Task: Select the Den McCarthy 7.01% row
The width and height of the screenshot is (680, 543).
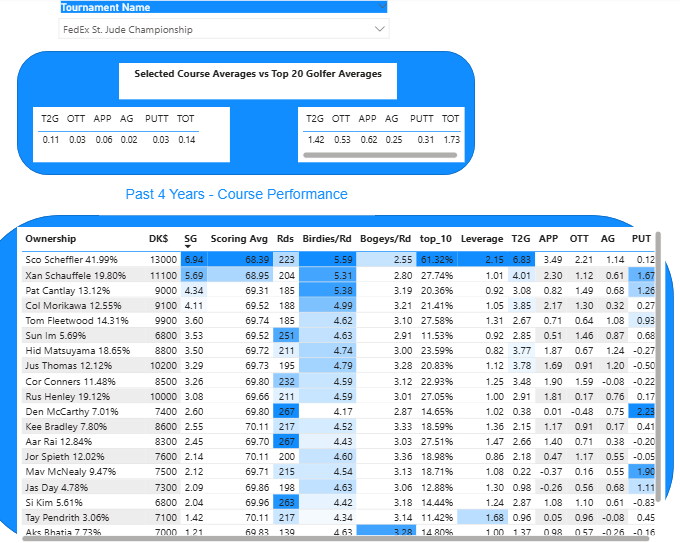Action: tap(338, 412)
